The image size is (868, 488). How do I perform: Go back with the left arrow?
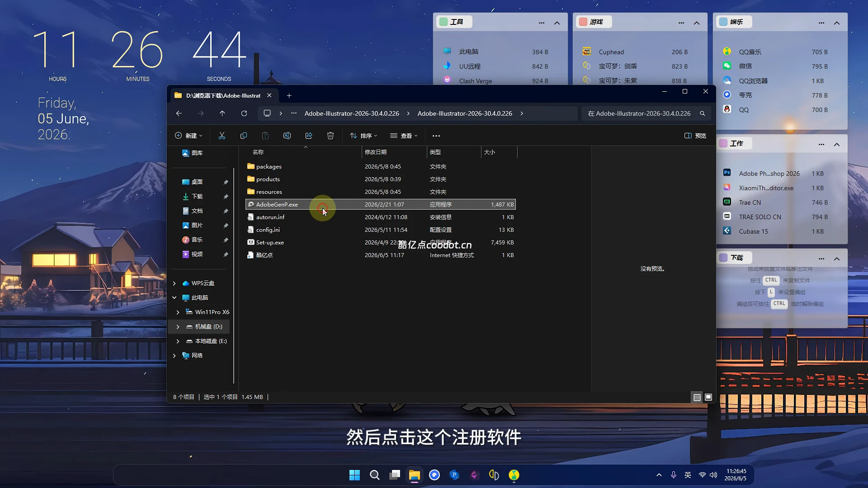[179, 113]
